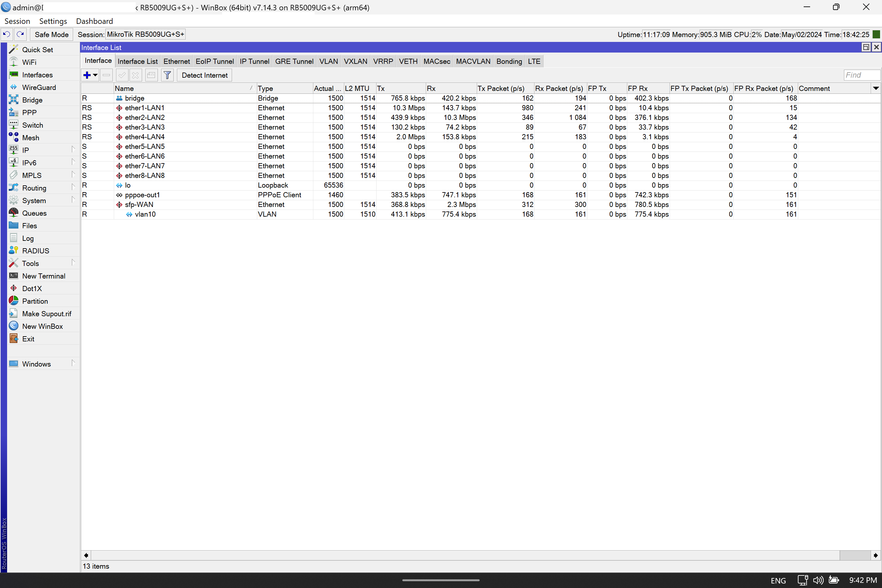Image resolution: width=882 pixels, height=588 pixels.
Task: Click the Undo arrow icon
Action: [7, 34]
